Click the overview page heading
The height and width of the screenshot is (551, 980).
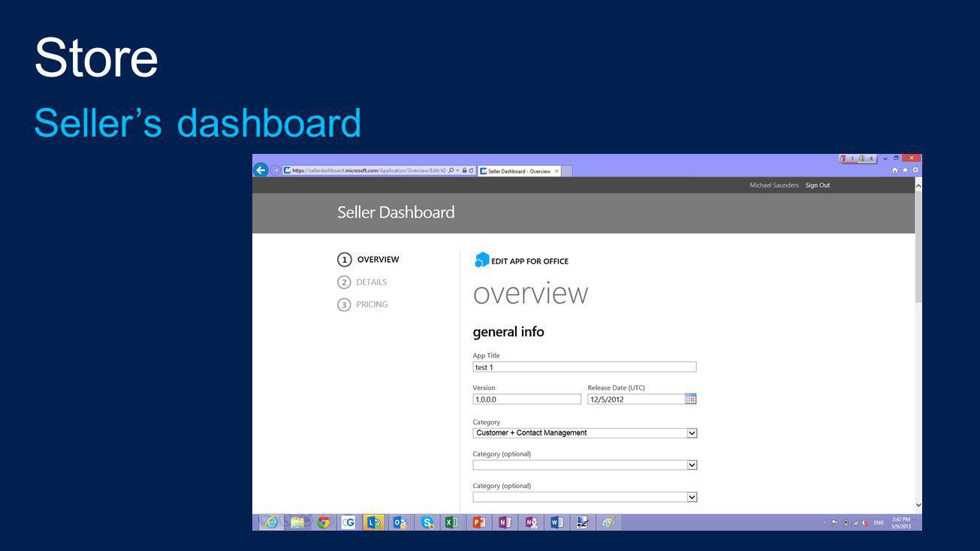pyautogui.click(x=531, y=294)
